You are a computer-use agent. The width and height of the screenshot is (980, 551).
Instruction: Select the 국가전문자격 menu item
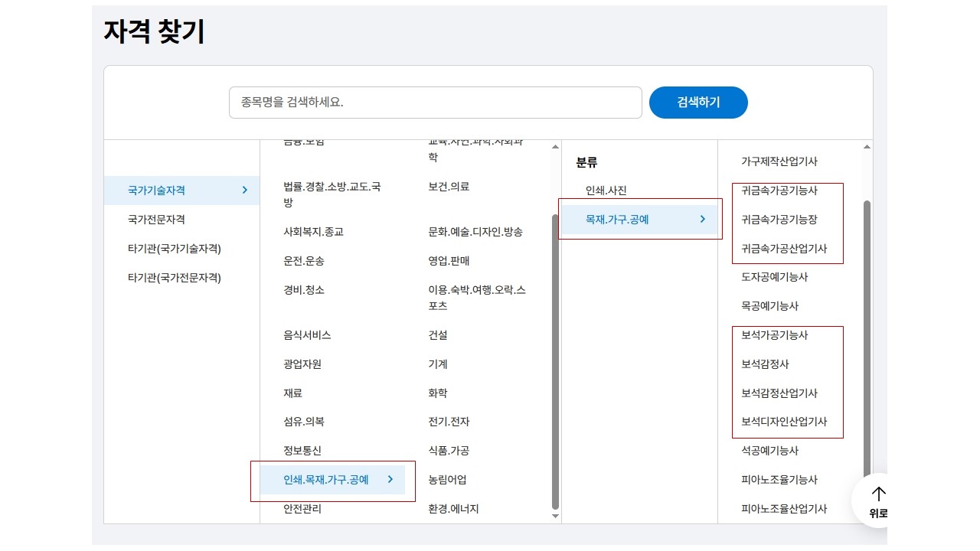pyautogui.click(x=156, y=220)
